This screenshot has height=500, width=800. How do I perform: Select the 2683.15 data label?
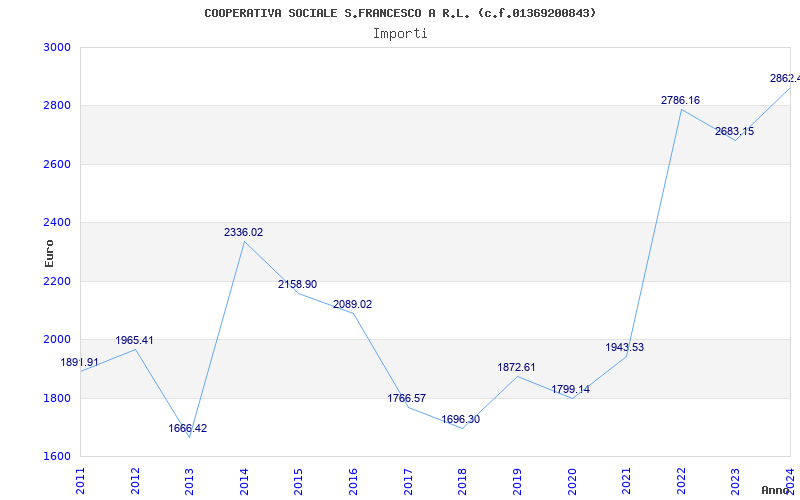coord(734,132)
